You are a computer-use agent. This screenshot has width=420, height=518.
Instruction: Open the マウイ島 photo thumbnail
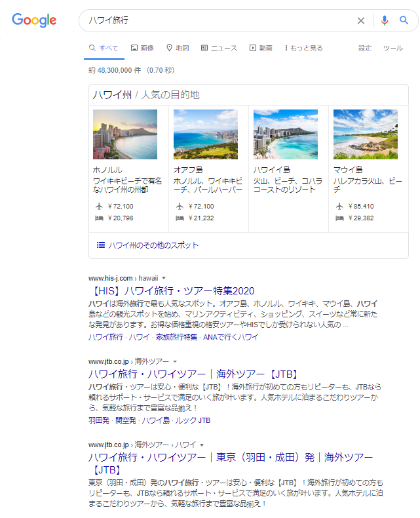[366, 134]
